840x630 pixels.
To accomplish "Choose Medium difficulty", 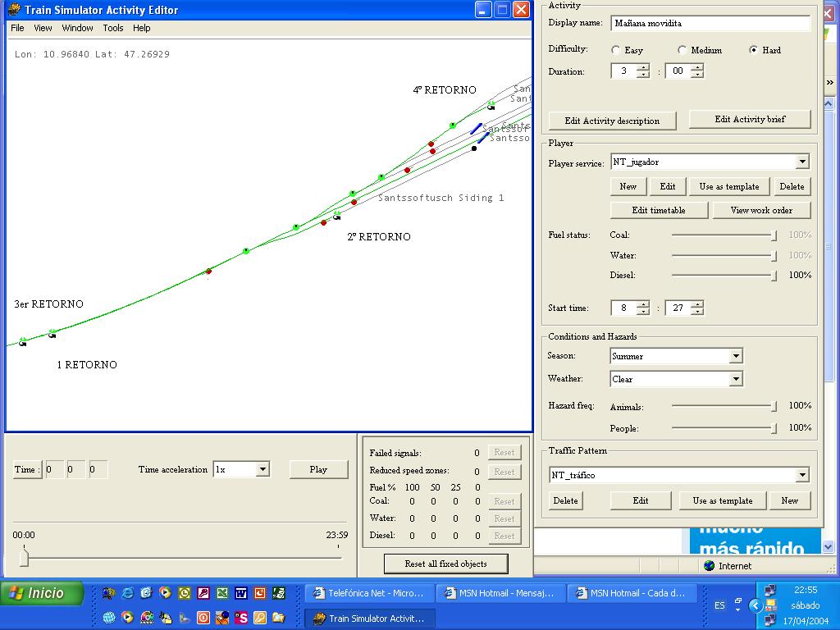I will click(682, 50).
